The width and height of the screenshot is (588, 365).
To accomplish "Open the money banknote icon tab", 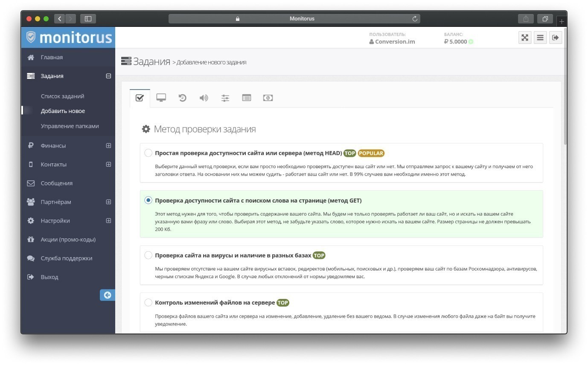I will point(268,98).
